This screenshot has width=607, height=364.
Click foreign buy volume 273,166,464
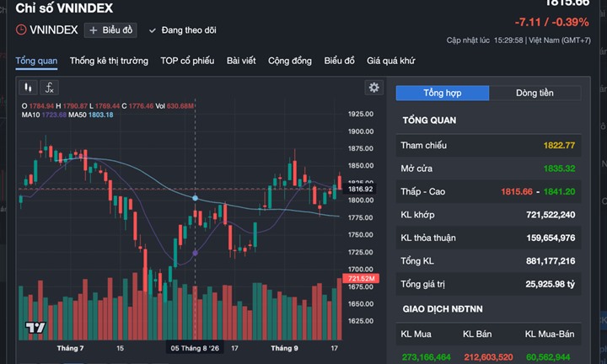(x=427, y=357)
